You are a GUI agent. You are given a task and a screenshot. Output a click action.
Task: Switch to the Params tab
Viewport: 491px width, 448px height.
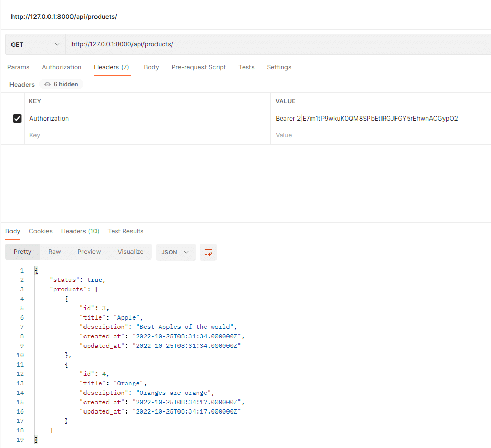point(18,67)
